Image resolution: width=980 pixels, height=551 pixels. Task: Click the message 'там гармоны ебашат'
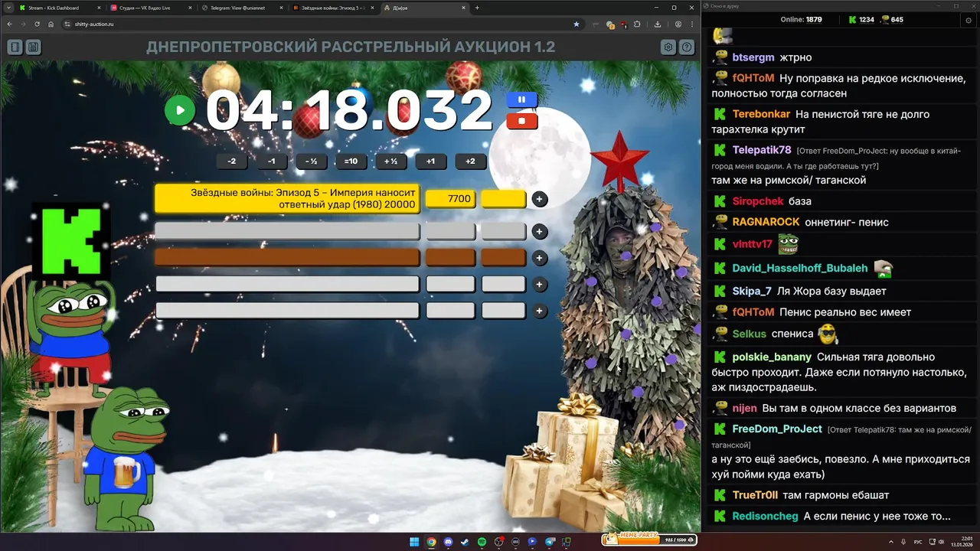[x=836, y=495]
